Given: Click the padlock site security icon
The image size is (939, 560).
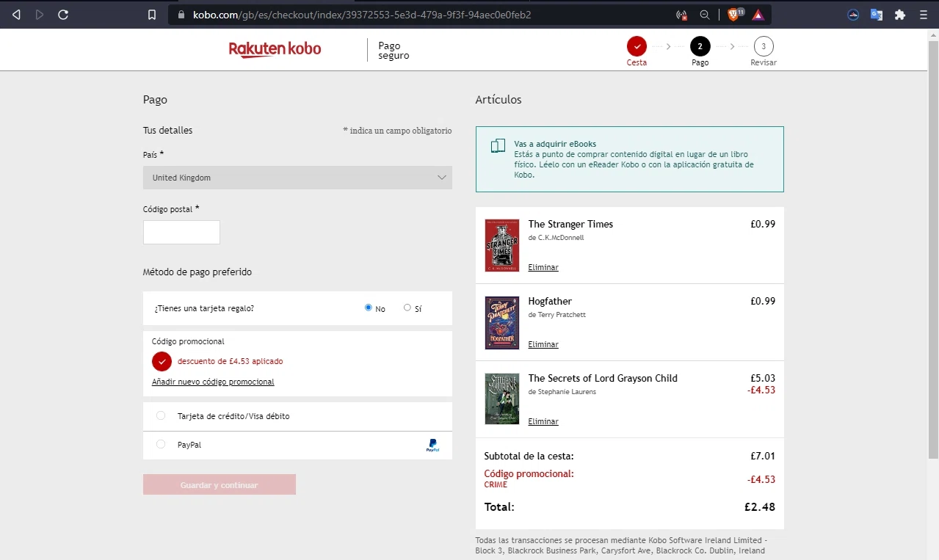Looking at the screenshot, I should [x=182, y=15].
